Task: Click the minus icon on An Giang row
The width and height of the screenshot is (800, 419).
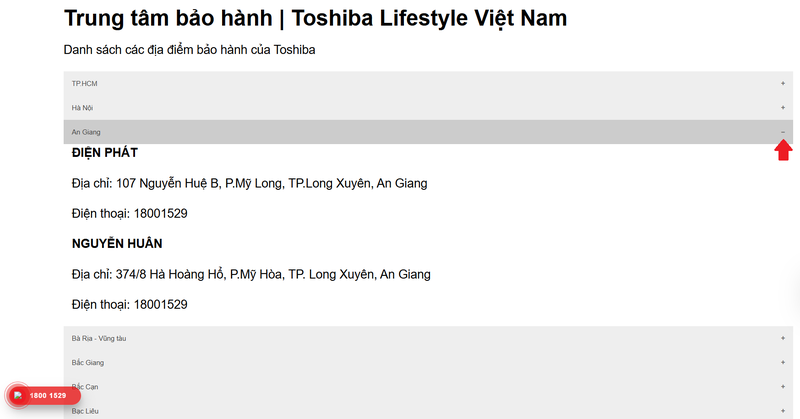Action: 783,132
